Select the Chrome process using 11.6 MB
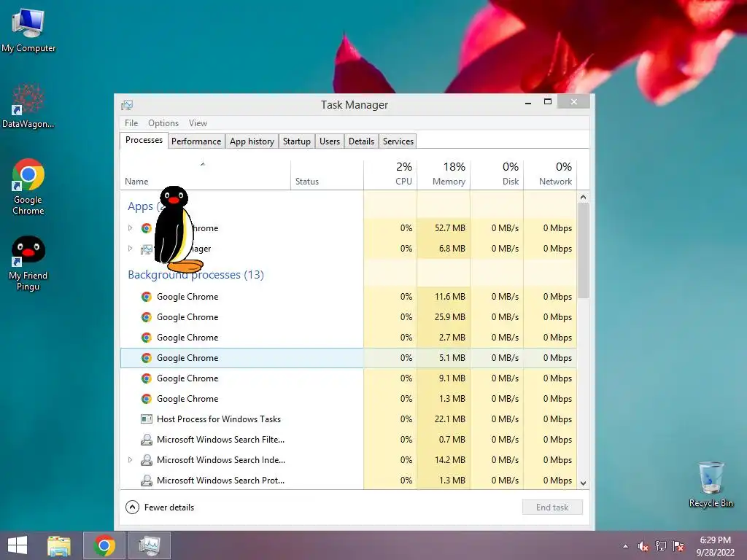Screen dimensions: 747x560 click(x=348, y=297)
